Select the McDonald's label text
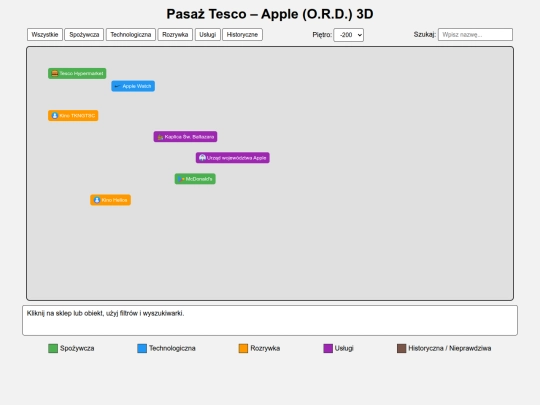Screen dimensions: 540x405 pos(199,179)
